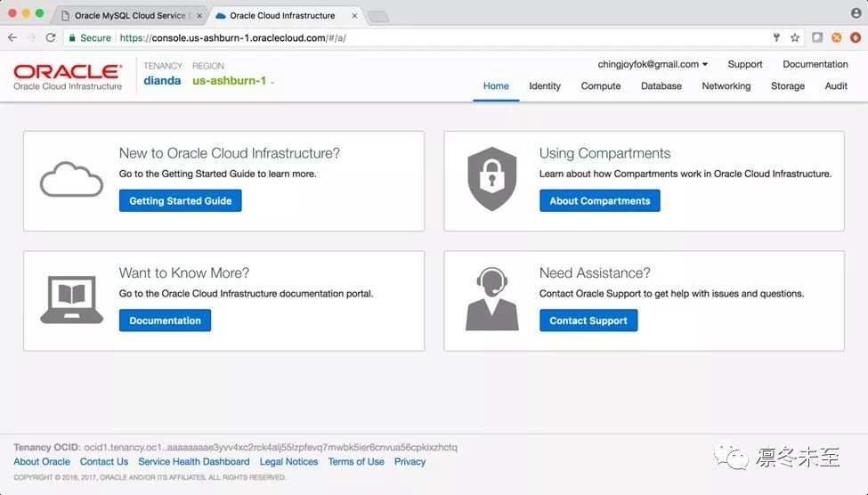Image resolution: width=868 pixels, height=495 pixels.
Task: Click the shield padlock Compartments icon
Action: [x=491, y=179]
